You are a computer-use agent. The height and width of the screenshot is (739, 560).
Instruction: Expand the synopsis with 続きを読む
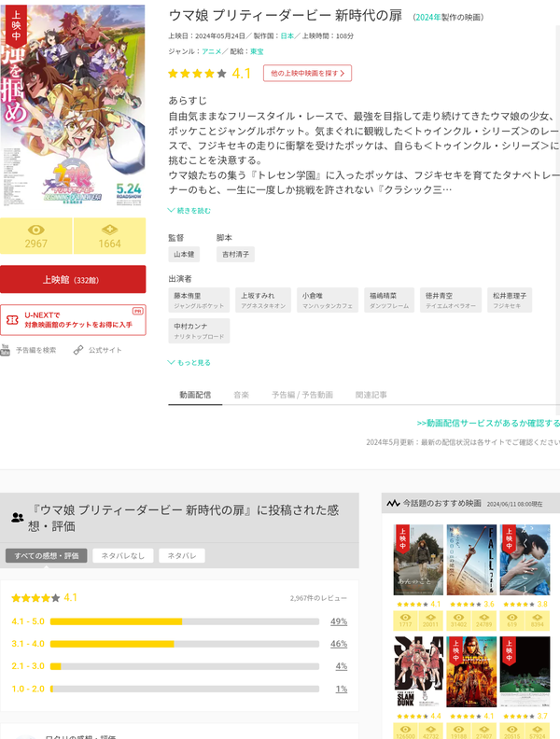(189, 211)
